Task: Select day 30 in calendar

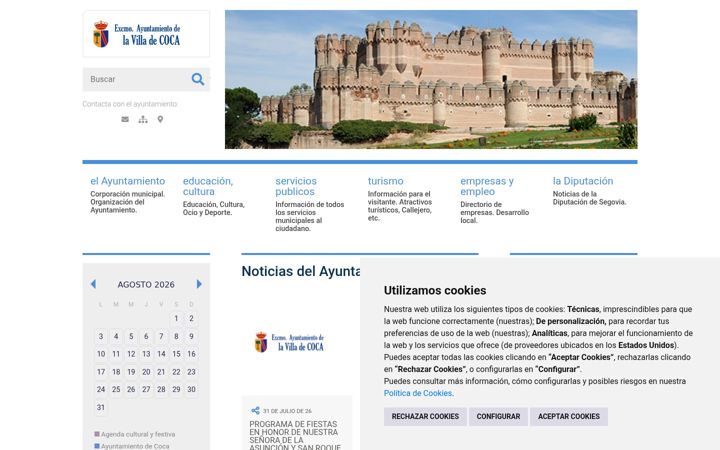Action: pos(191,389)
